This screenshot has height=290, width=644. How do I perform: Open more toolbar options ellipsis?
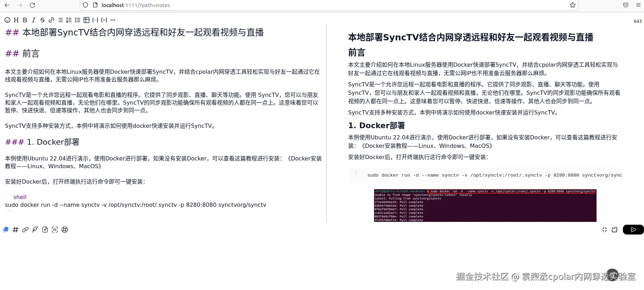pos(113,20)
